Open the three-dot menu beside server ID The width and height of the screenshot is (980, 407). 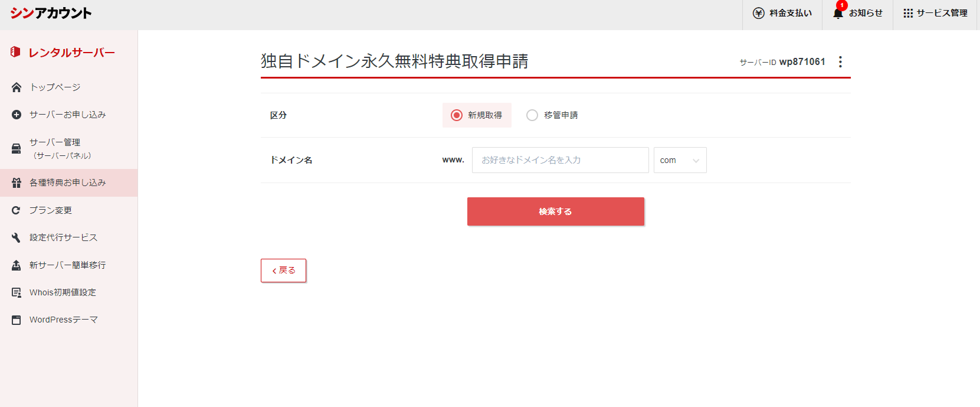[x=840, y=61]
